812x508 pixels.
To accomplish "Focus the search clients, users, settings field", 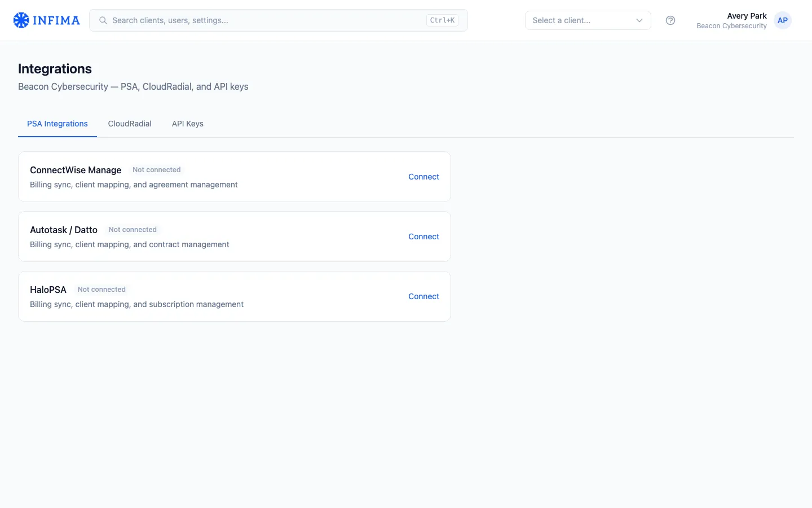I will coord(279,20).
